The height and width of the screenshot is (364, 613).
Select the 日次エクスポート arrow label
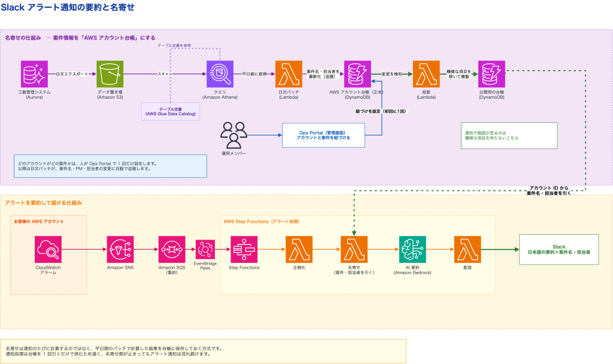point(72,74)
